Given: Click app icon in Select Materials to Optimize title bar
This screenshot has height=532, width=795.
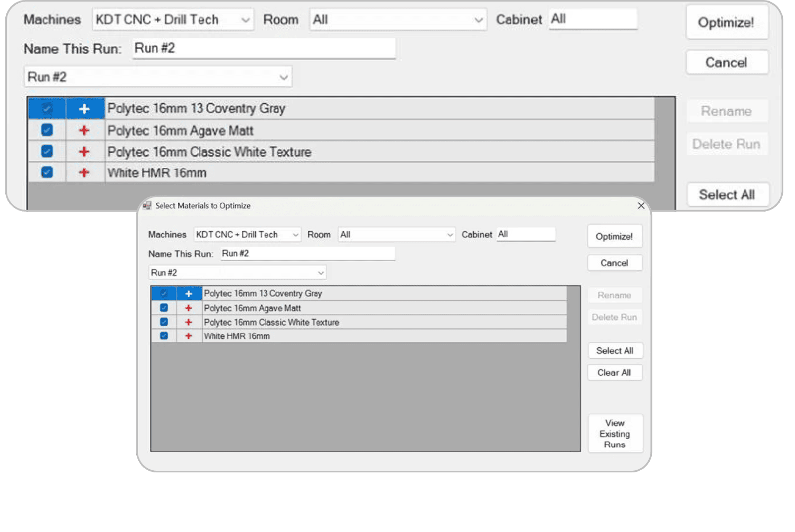Looking at the screenshot, I should coord(147,206).
